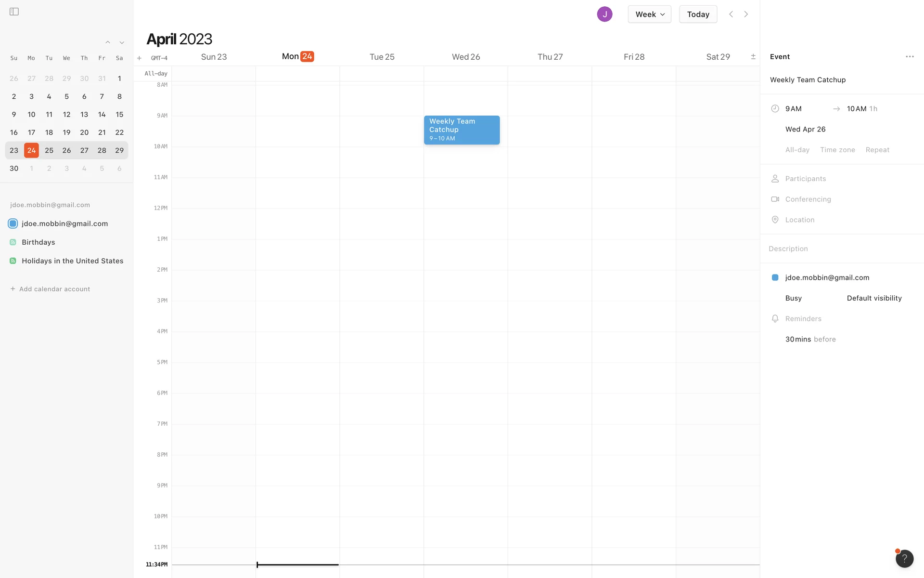The height and width of the screenshot is (578, 924).
Task: Toggle Holidays in the United States calendar
Action: pos(13,261)
